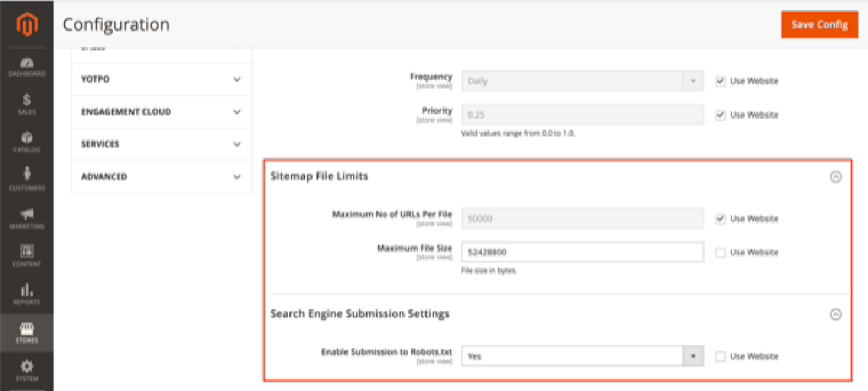Click the Magento logo icon

point(27,24)
